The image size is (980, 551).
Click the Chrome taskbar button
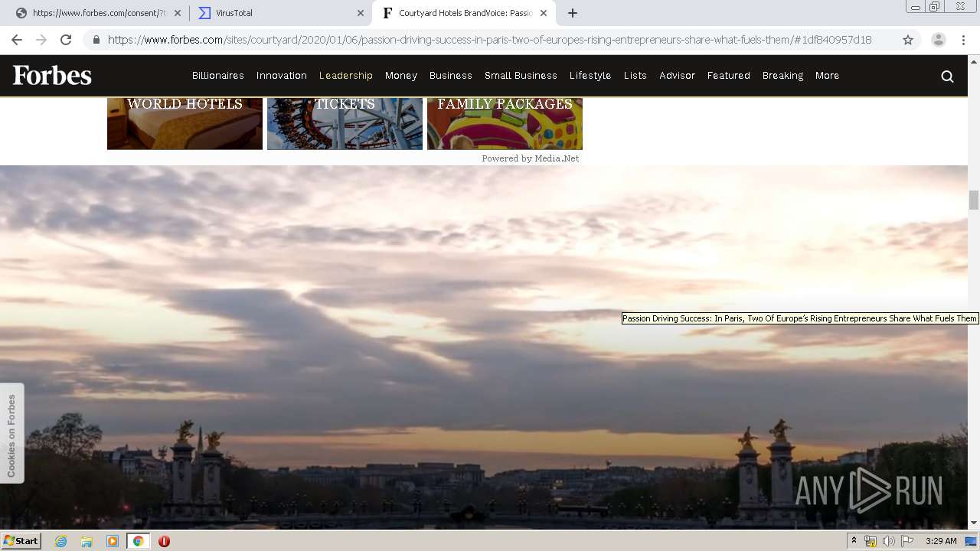(138, 541)
